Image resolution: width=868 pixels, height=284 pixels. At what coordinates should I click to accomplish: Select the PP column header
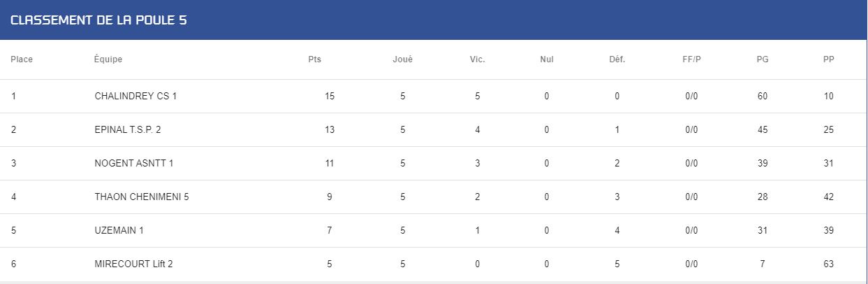pos(829,59)
